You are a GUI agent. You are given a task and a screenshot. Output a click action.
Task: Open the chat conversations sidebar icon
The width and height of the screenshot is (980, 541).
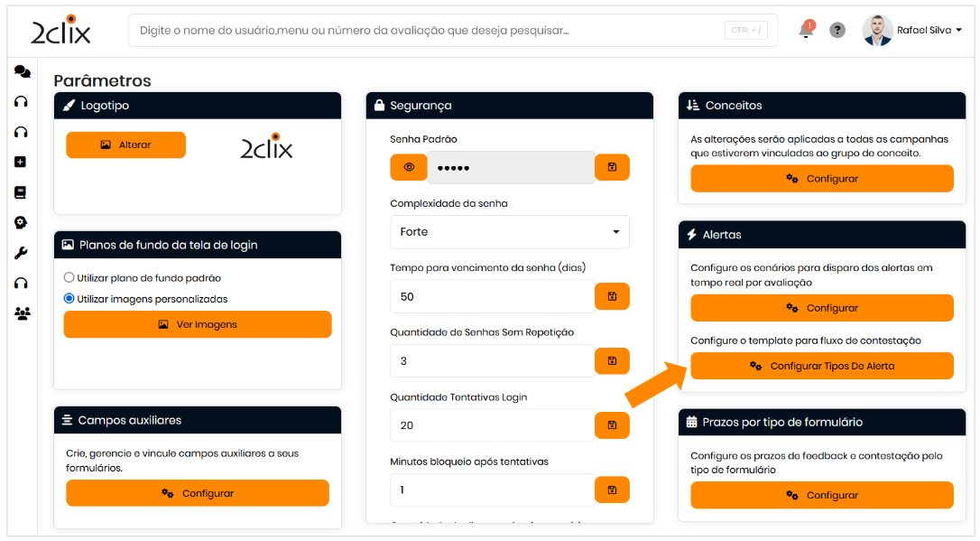22,72
